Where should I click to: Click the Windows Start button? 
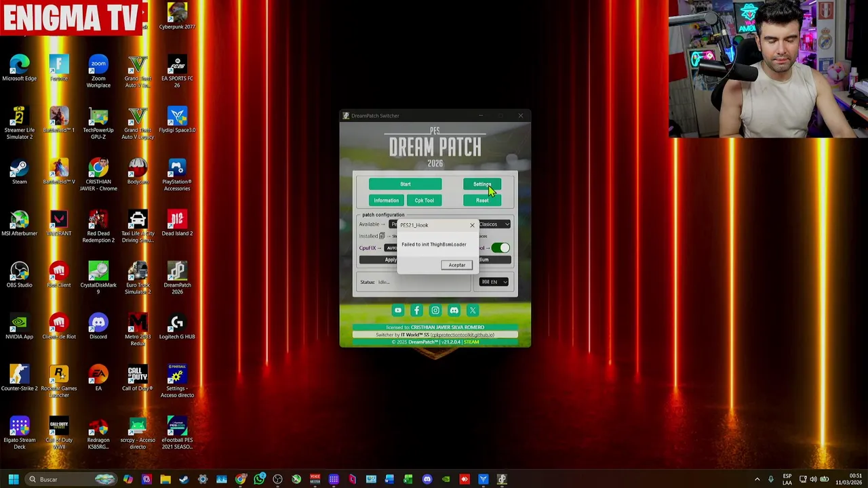tap(14, 479)
